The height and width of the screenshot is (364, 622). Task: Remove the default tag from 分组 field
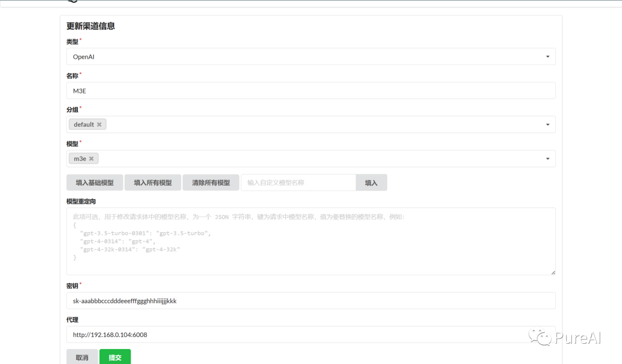coord(100,124)
